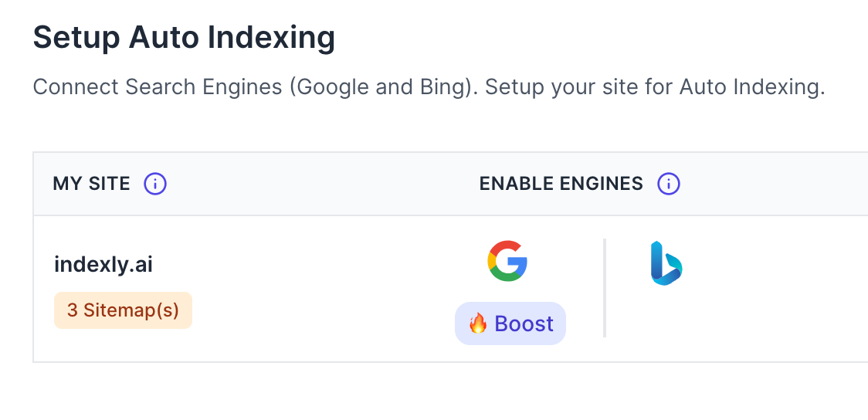The image size is (868, 420).
Task: Click the word "ENGINES" in the table header
Action: [x=604, y=184]
